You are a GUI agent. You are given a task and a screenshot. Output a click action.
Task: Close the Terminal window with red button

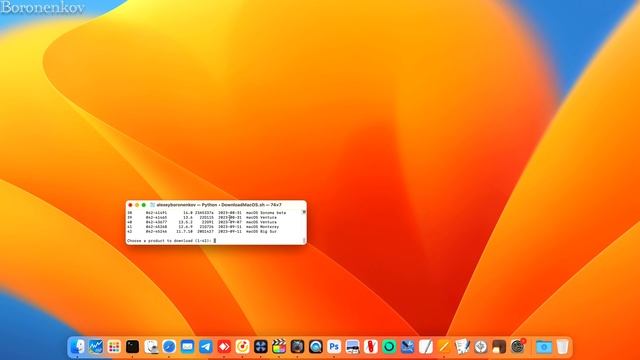(x=130, y=205)
